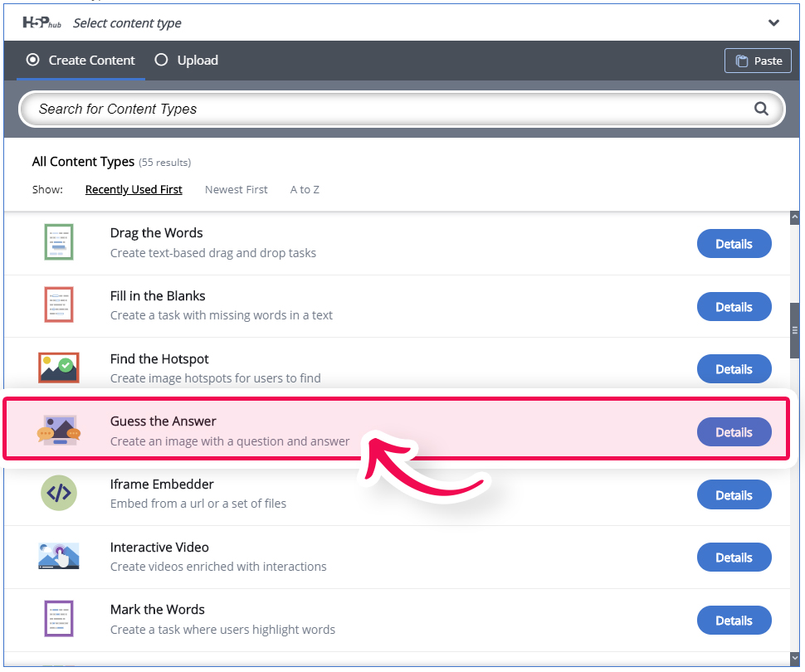
Task: Select the Create Content radio option
Action: [80, 60]
